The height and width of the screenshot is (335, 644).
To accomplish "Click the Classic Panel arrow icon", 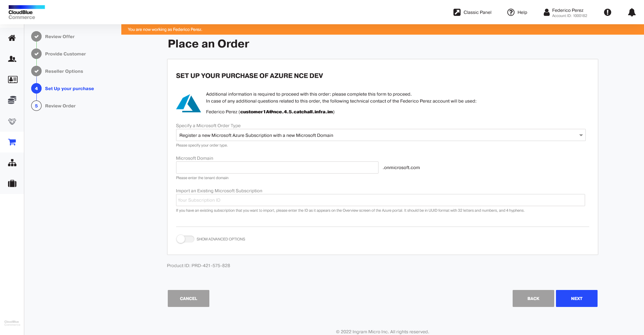I will pyautogui.click(x=457, y=12).
